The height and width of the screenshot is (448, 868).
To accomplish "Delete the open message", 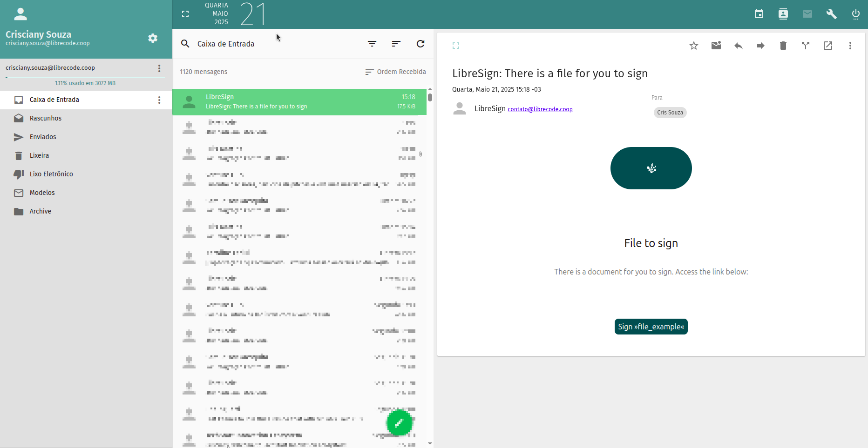I will click(x=783, y=46).
